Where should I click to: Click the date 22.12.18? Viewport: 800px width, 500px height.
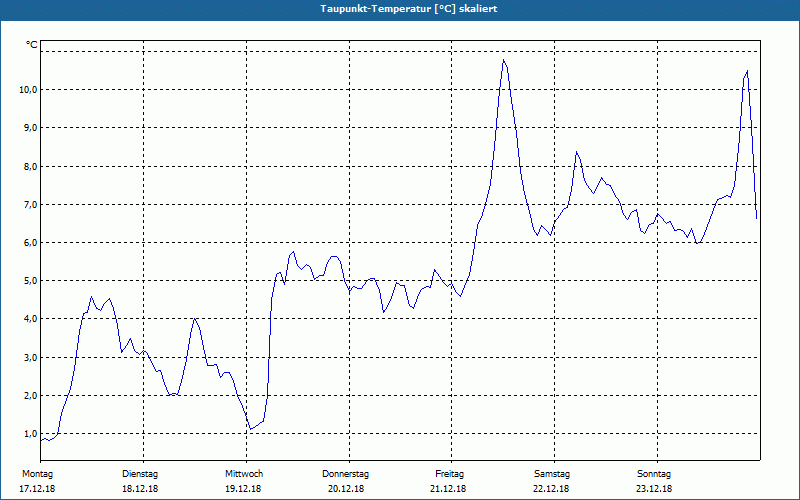coord(551,489)
